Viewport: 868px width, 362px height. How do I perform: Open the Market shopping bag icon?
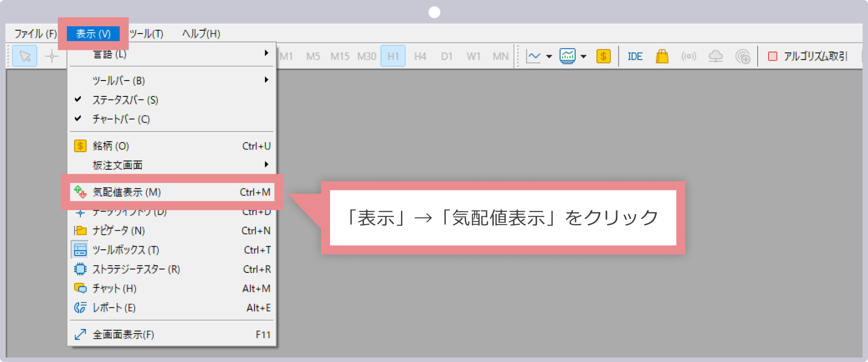pos(662,56)
